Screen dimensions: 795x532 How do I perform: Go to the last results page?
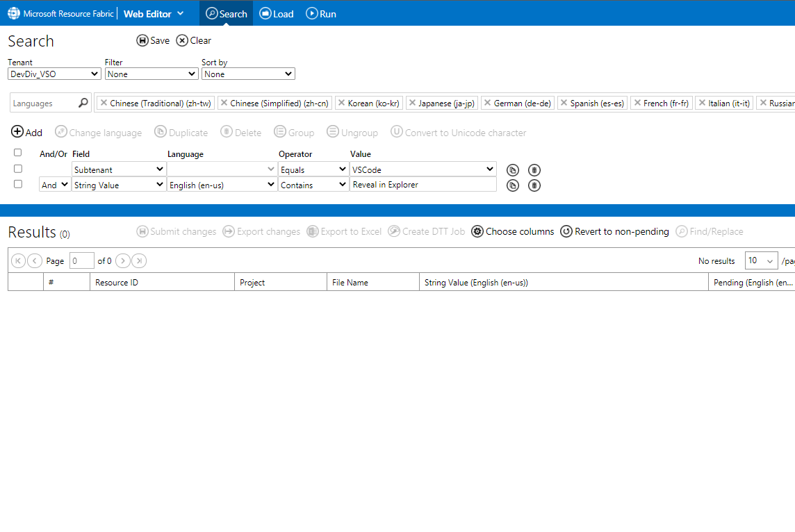(x=139, y=260)
